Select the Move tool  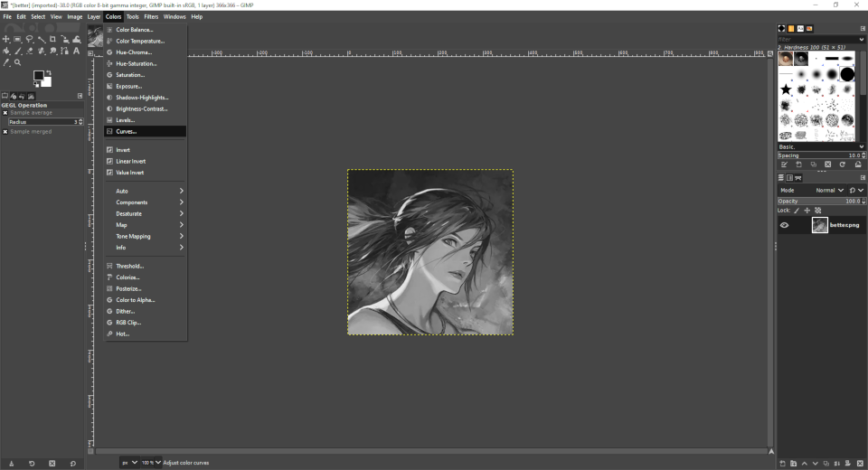6,40
